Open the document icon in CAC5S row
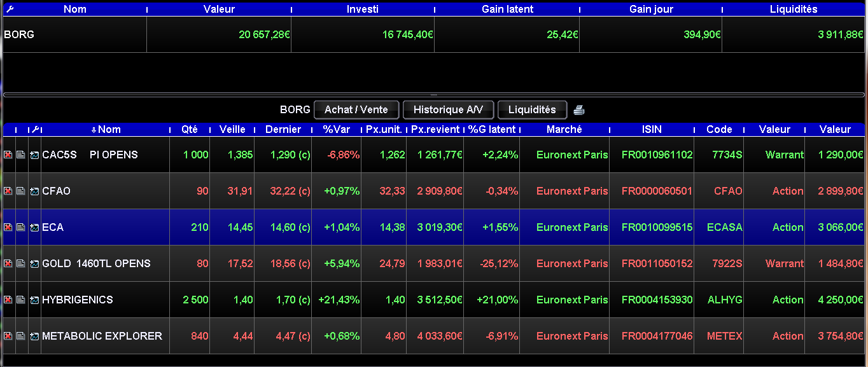 (21, 155)
